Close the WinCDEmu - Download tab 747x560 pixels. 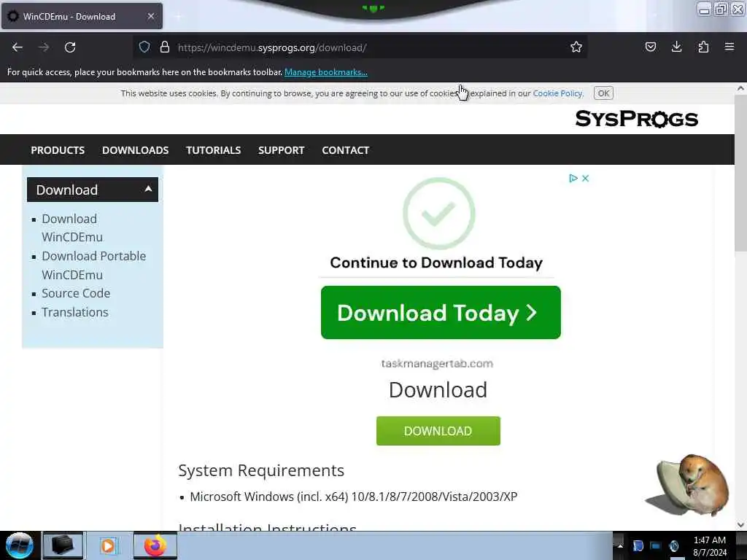coord(151,16)
